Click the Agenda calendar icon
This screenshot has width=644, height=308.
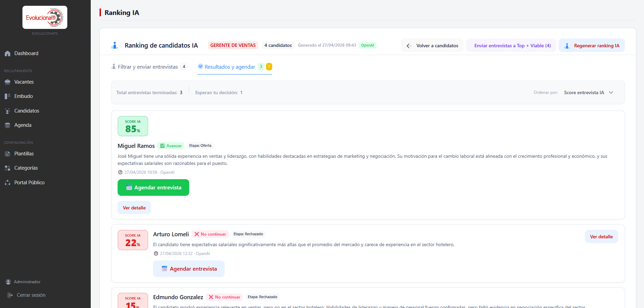coord(7,125)
